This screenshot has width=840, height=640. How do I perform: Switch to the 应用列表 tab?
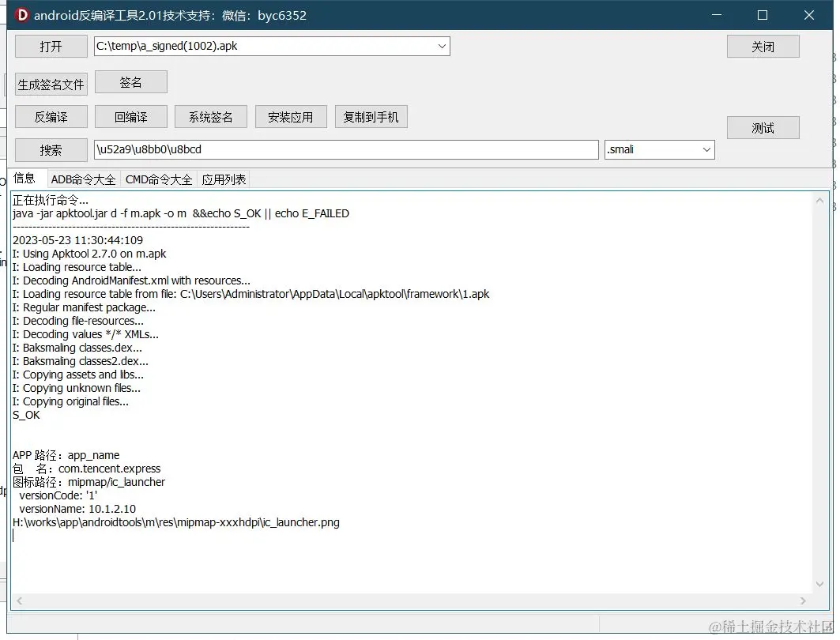(x=224, y=179)
